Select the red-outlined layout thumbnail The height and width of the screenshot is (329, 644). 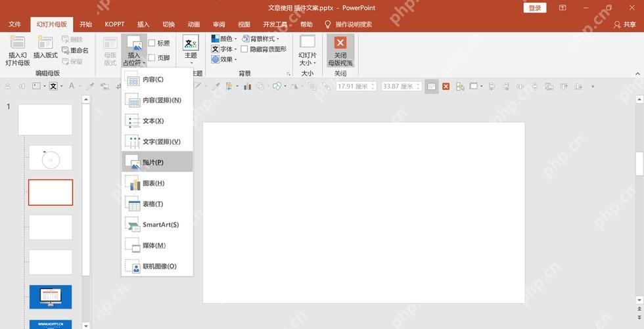pos(51,192)
